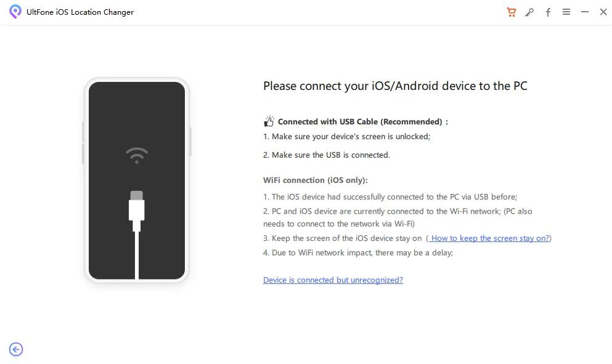
Task: Click 'Make sure the USB is connected' step
Action: click(x=327, y=155)
